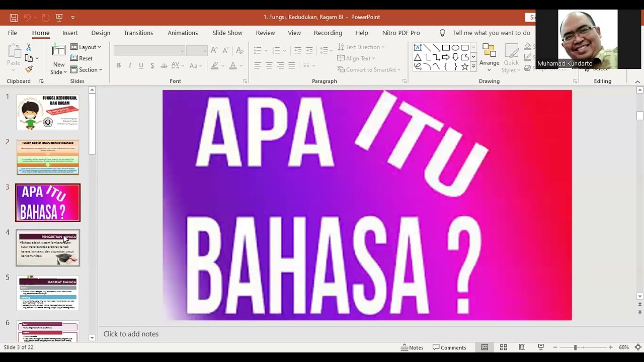Click the Reset slide button
644x362 pixels.
(82, 58)
